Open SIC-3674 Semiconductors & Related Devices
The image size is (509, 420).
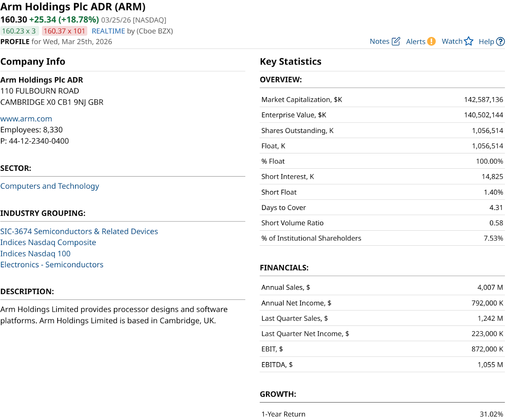click(79, 231)
